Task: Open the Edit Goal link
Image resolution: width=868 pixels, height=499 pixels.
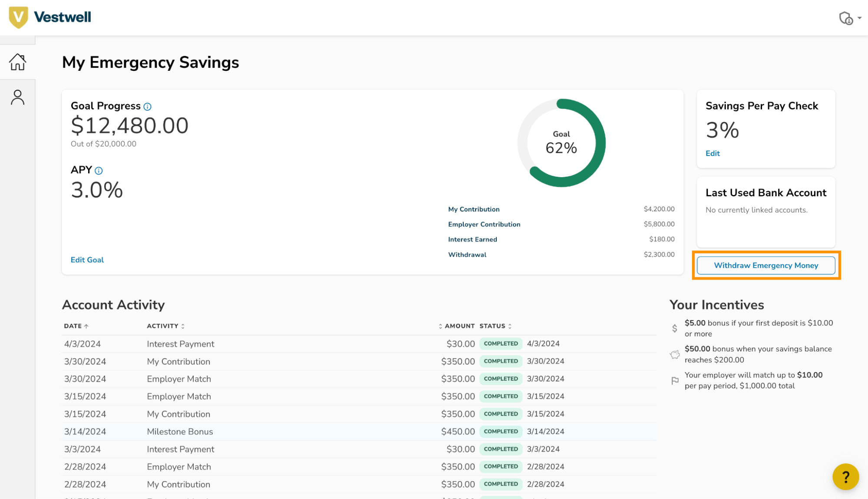Action: coord(87,260)
